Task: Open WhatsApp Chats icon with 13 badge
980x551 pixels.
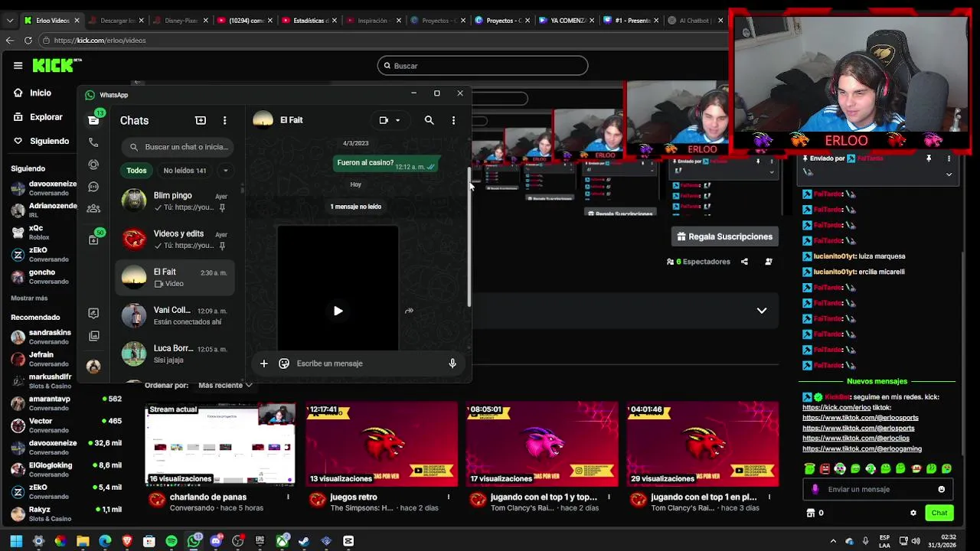Action: 93,119
